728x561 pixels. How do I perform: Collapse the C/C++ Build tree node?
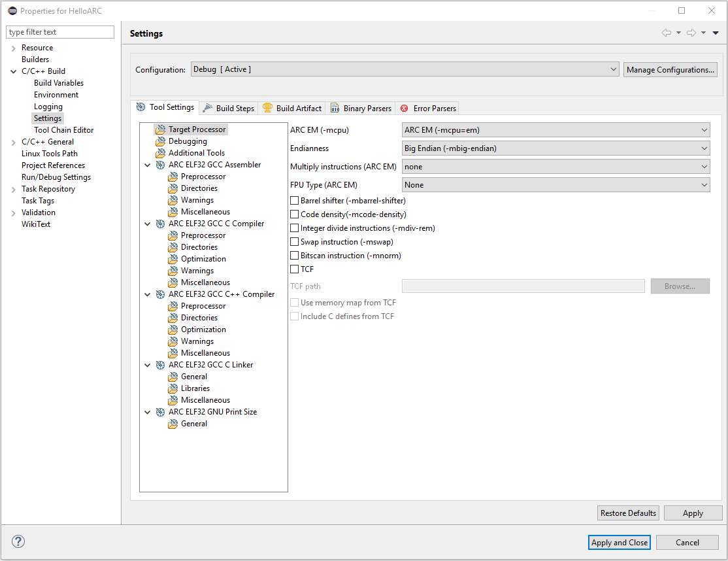[14, 71]
